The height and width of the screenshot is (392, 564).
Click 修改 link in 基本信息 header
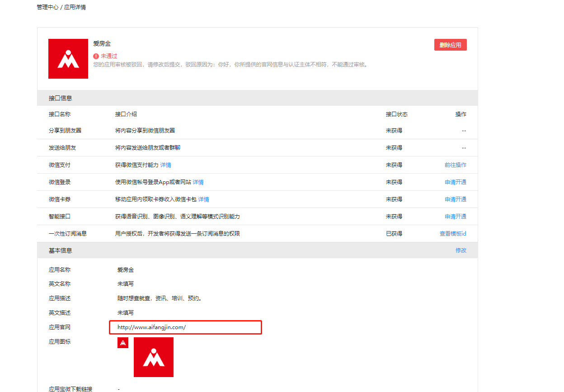coord(461,250)
